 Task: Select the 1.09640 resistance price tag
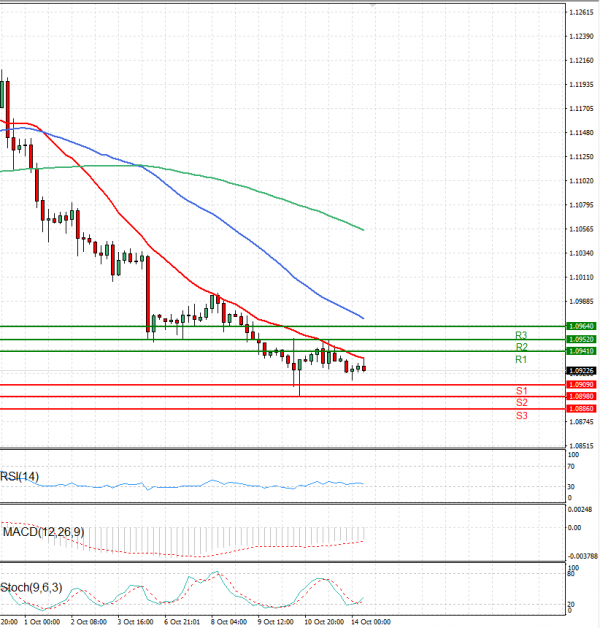click(x=581, y=326)
